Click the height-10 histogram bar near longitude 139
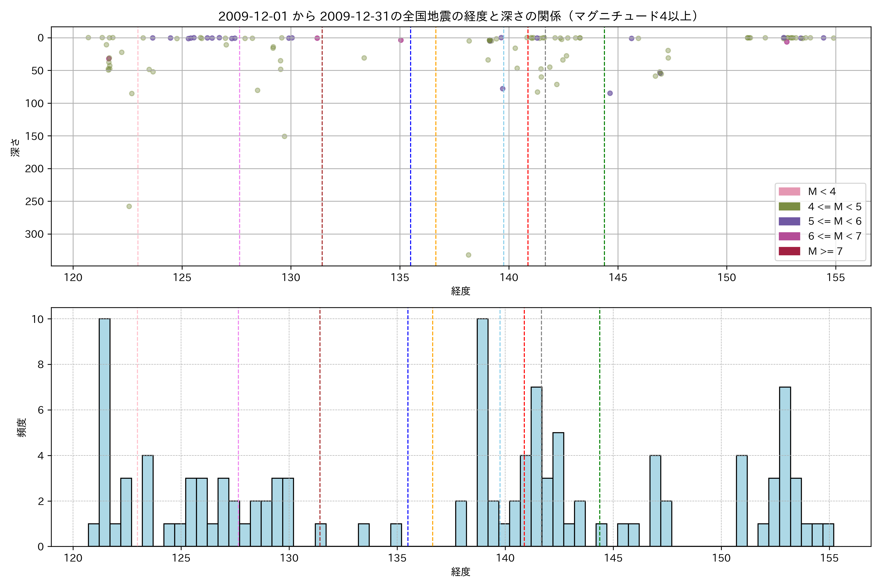This screenshot has height=588, width=882. 483,431
